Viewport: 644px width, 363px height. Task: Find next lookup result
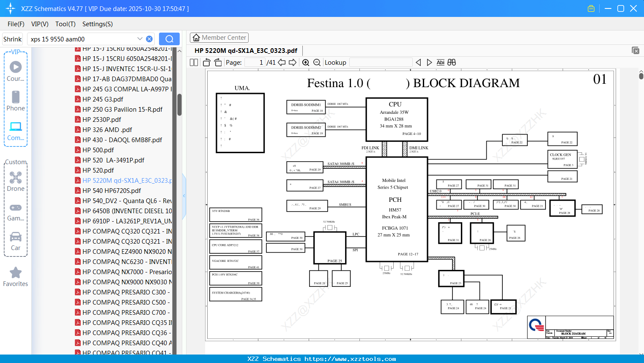click(429, 62)
